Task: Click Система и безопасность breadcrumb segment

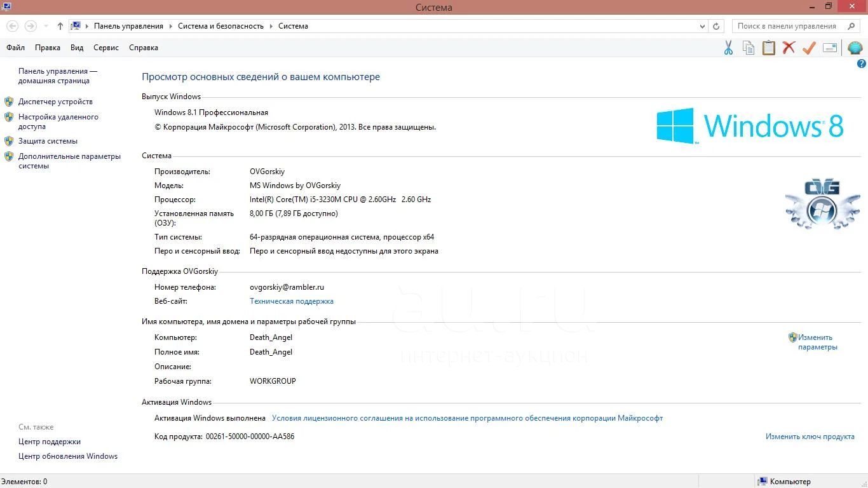Action: coord(220,26)
